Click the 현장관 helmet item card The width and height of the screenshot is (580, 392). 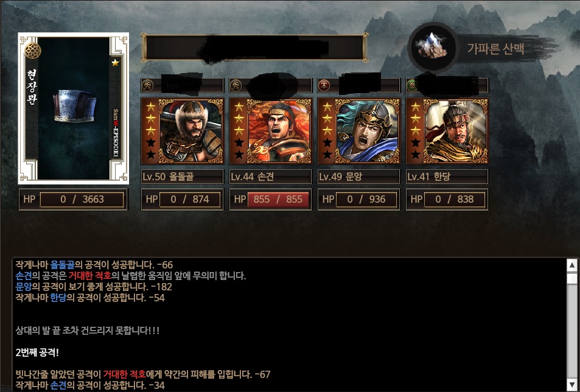[74, 108]
